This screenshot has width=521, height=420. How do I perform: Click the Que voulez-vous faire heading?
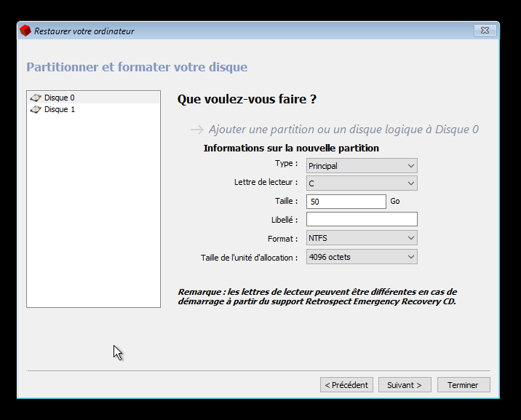click(247, 99)
